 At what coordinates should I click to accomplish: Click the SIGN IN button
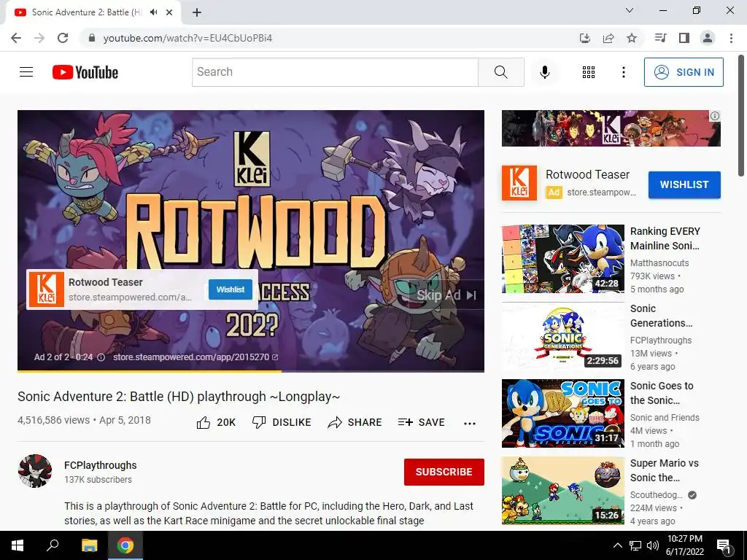click(684, 72)
